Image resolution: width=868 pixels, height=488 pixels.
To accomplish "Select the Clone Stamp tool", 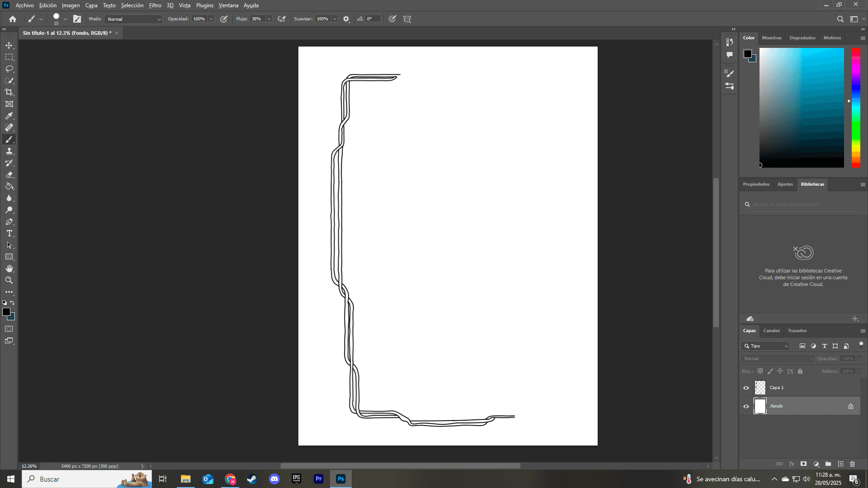I will point(9,151).
